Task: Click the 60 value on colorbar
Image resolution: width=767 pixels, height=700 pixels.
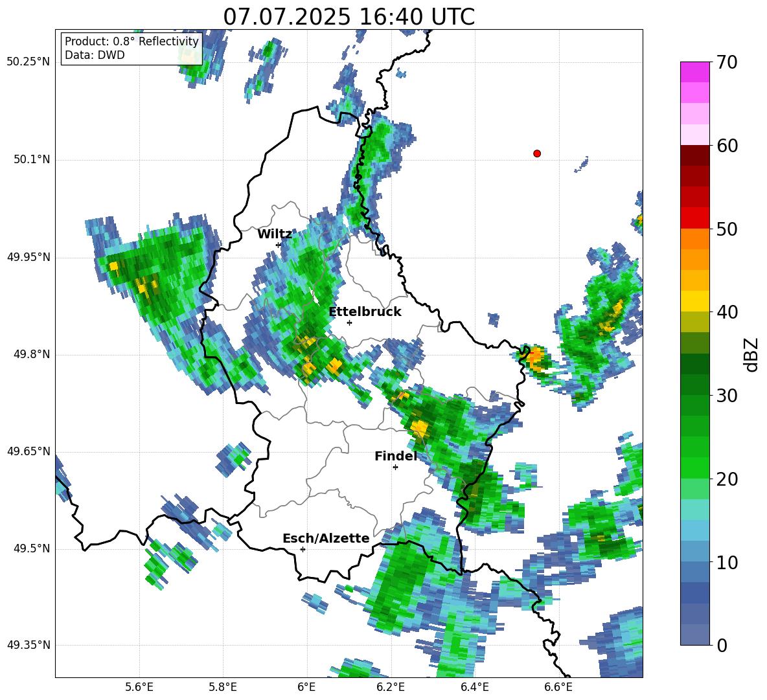Action: pyautogui.click(x=727, y=146)
